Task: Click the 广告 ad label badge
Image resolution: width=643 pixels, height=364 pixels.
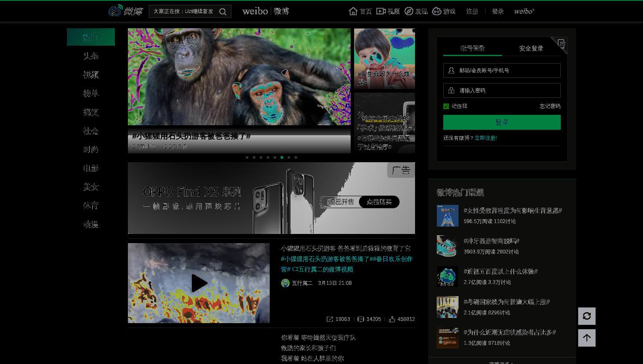Action: tap(401, 170)
